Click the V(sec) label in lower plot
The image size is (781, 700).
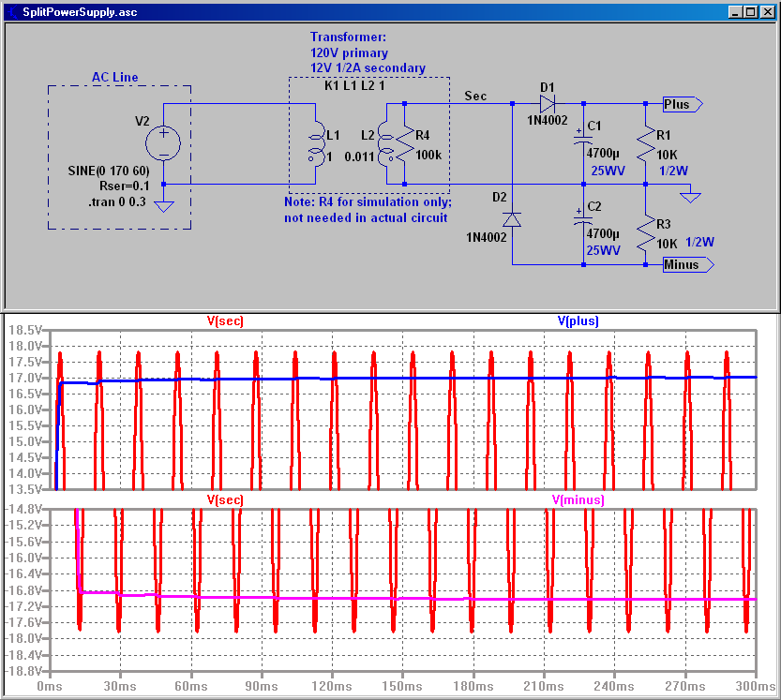click(225, 499)
